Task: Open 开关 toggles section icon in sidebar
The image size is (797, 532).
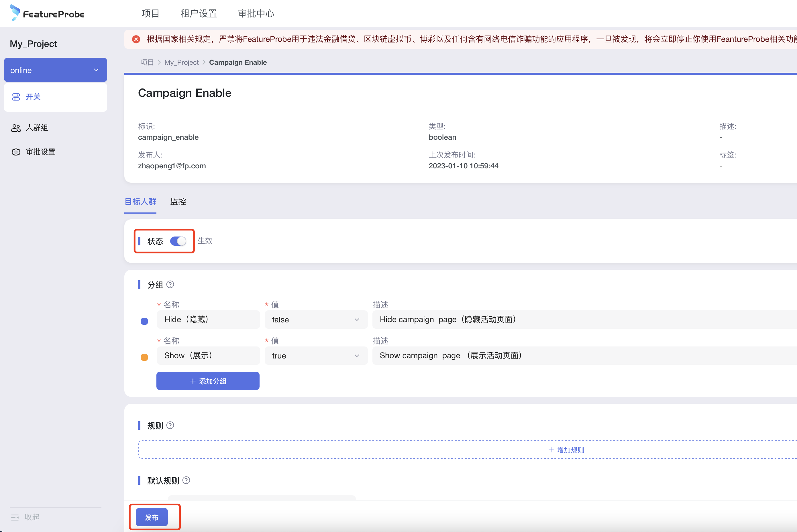Action: [16, 97]
